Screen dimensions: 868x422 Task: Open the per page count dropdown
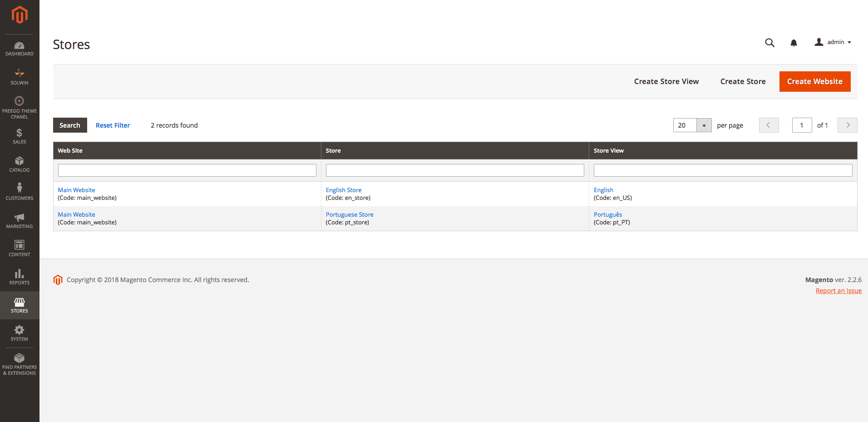pos(704,125)
